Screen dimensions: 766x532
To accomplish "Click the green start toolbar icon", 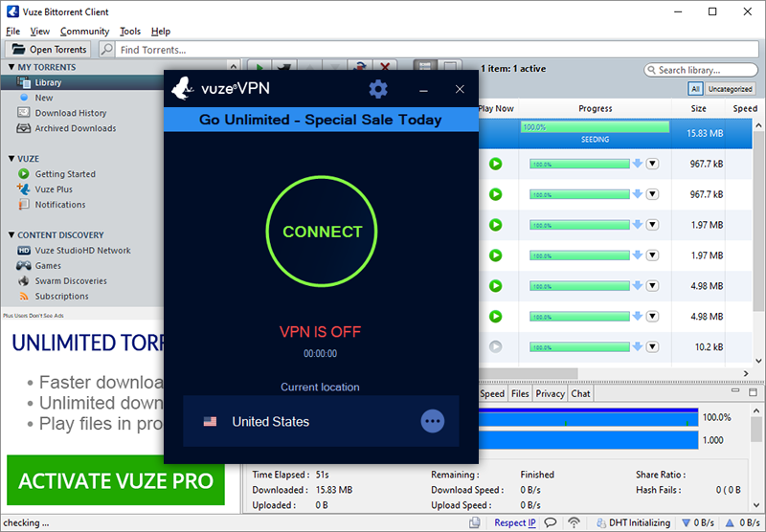I will pos(259,65).
